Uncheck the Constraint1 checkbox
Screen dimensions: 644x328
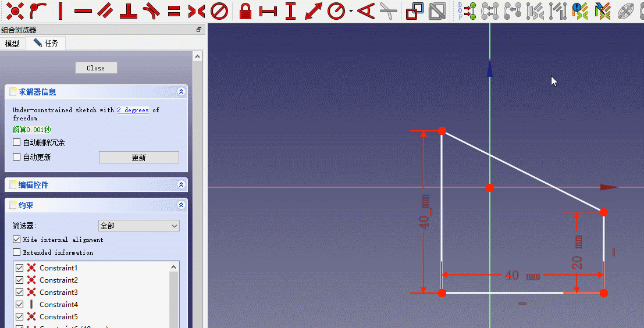[19, 268]
